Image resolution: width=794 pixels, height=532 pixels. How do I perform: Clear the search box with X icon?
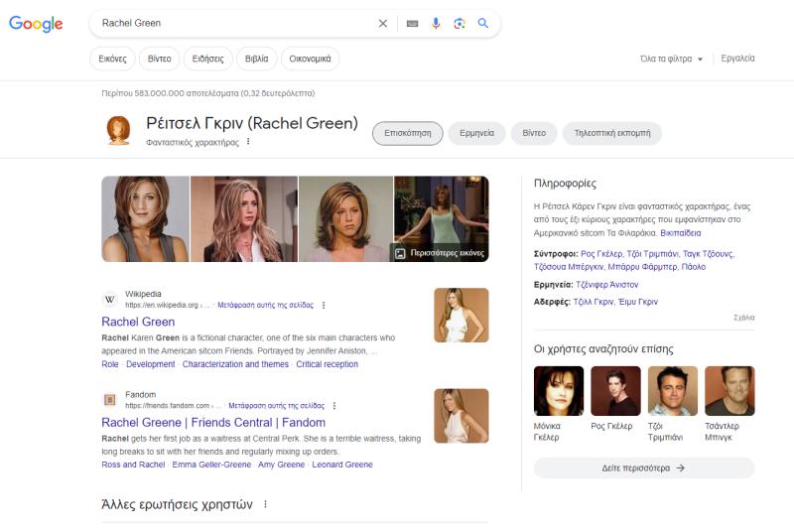tap(383, 23)
